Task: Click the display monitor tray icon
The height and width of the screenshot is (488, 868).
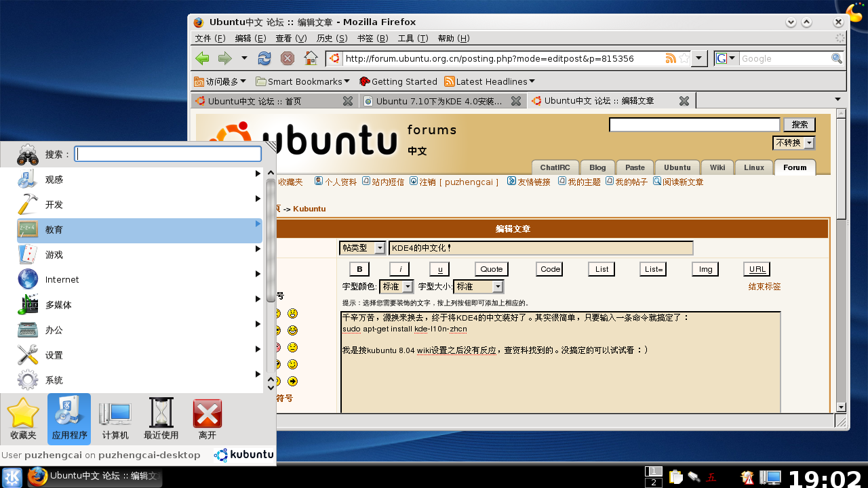Action: click(770, 477)
